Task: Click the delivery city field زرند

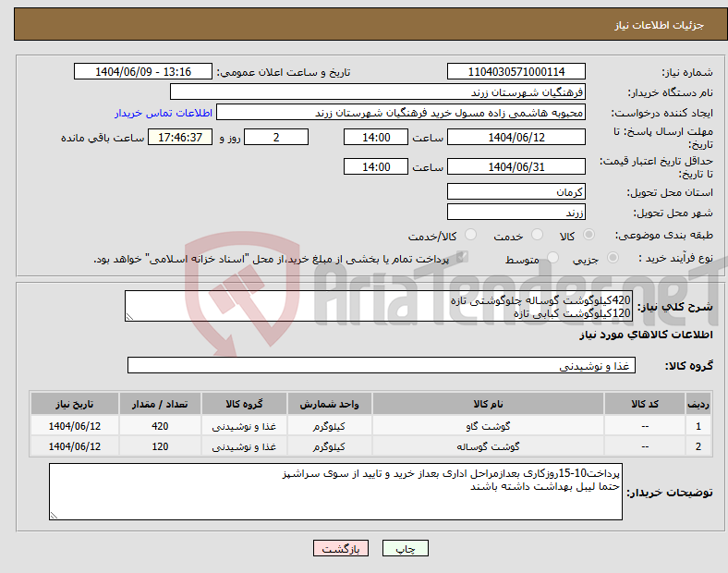Action: [516, 212]
